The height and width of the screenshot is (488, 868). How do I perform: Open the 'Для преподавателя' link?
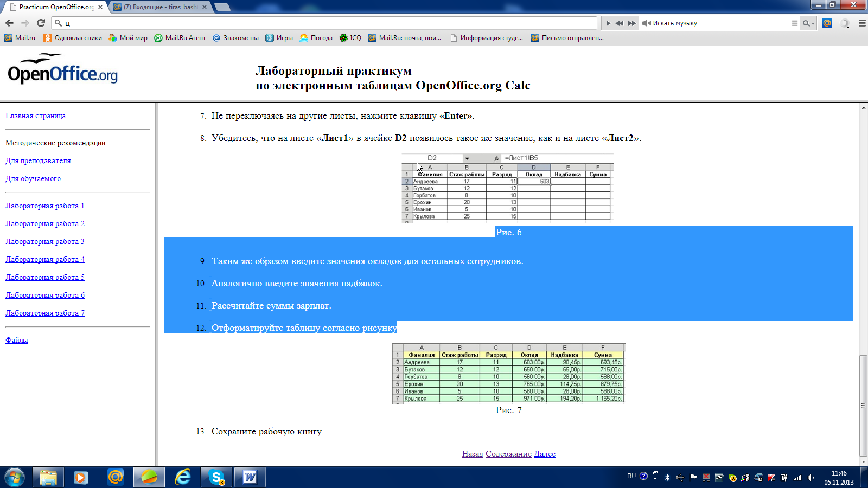click(38, 160)
